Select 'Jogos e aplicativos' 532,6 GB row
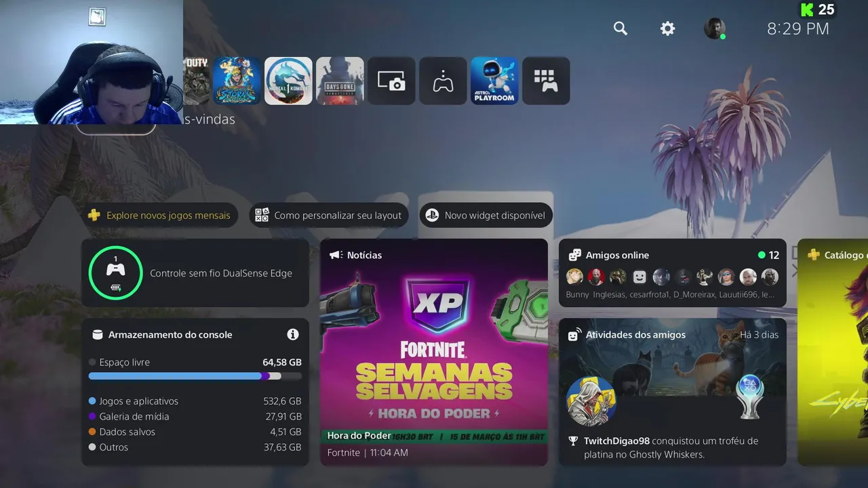 pyautogui.click(x=195, y=401)
